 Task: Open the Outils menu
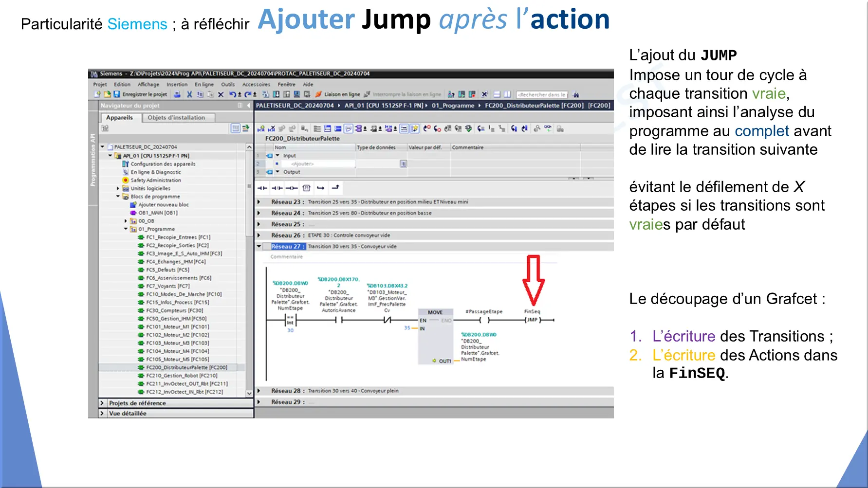(228, 84)
